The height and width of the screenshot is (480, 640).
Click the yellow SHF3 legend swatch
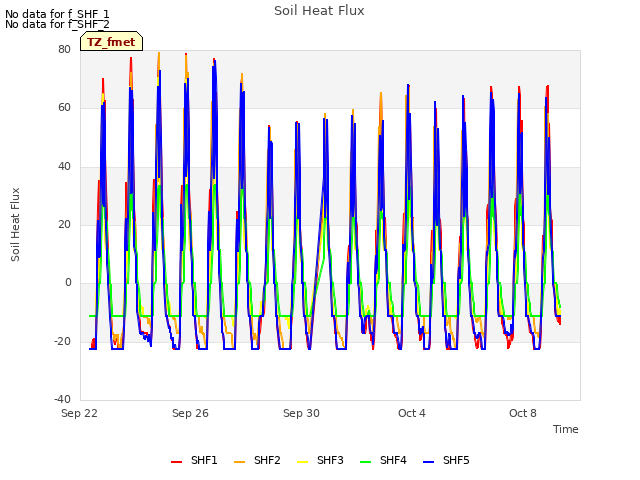pyautogui.click(x=302, y=462)
